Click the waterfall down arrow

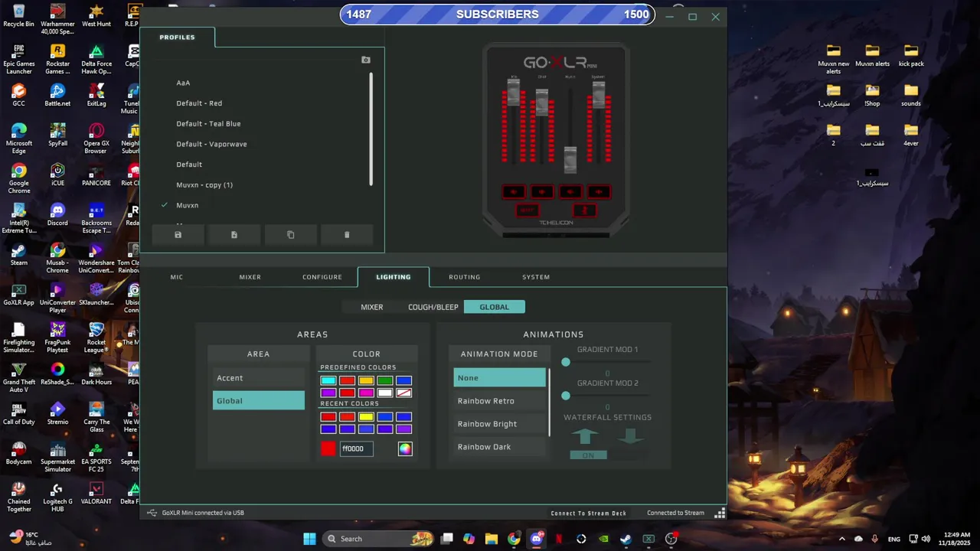629,435
